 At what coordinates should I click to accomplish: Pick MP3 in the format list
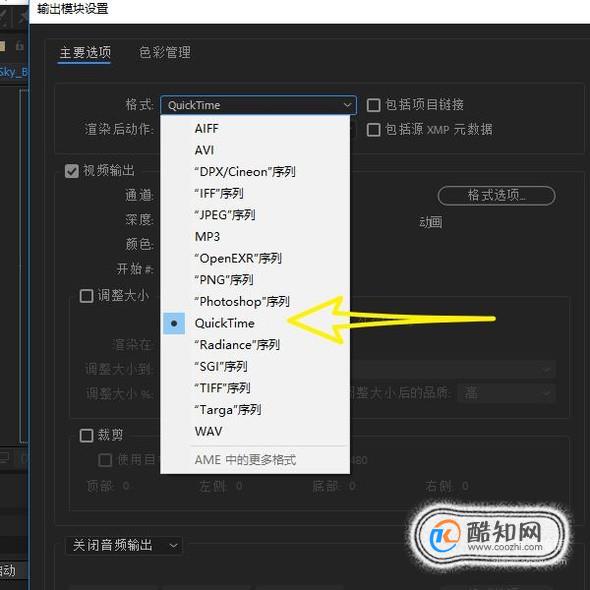pos(255,237)
